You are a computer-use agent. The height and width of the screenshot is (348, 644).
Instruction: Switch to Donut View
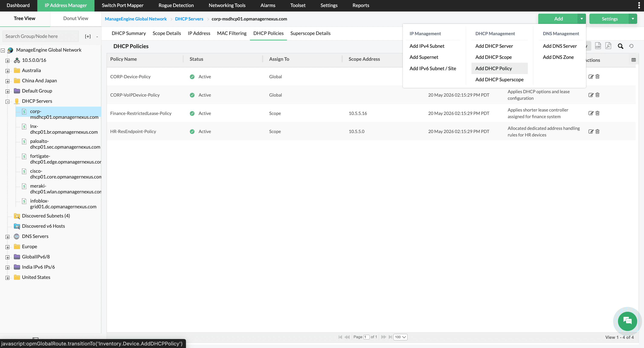click(x=75, y=18)
